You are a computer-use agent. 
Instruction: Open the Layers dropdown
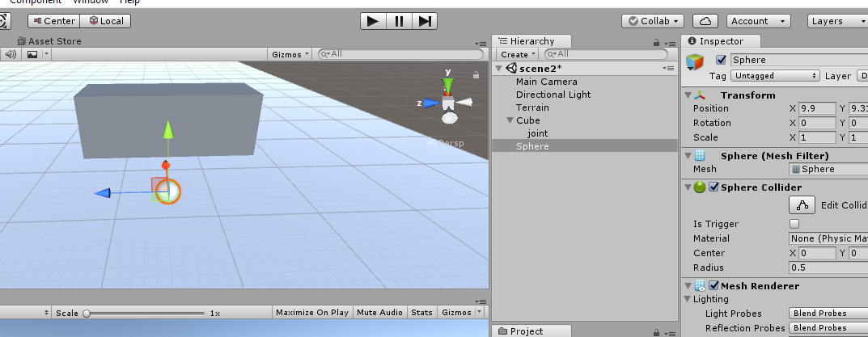click(x=837, y=21)
